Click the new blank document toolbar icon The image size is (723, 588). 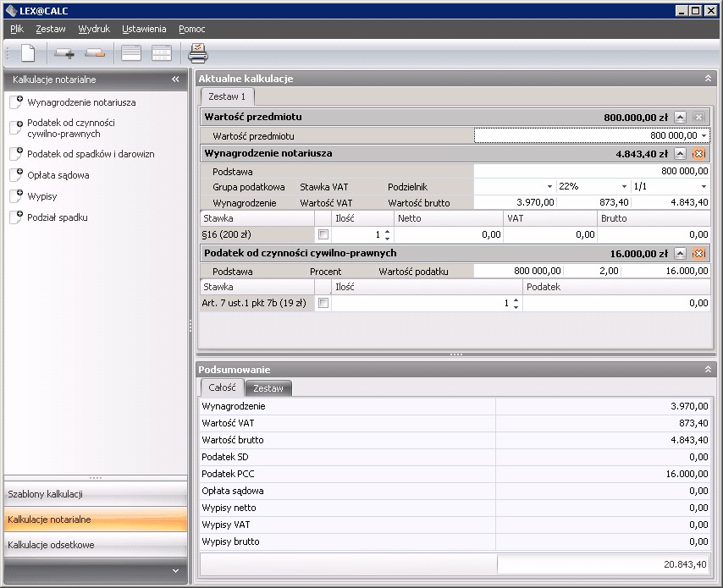click(x=28, y=54)
